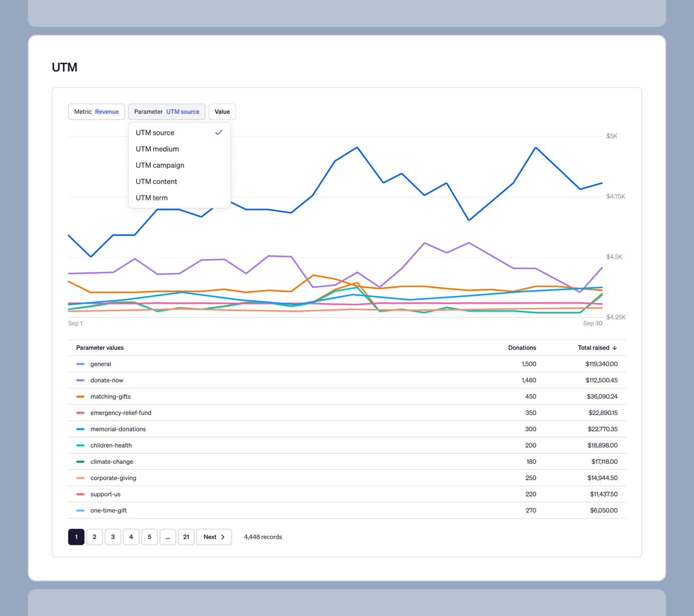Jump to page 21
The image size is (694, 616).
click(186, 537)
